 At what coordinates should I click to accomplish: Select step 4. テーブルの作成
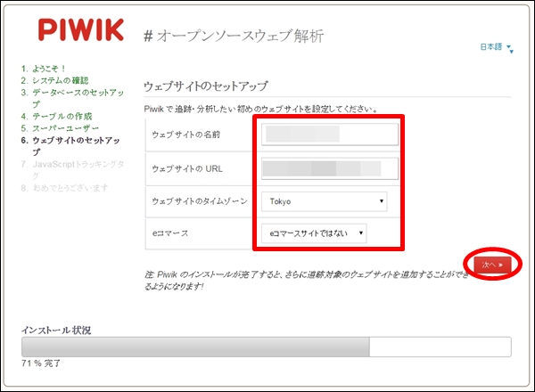pyautogui.click(x=56, y=116)
